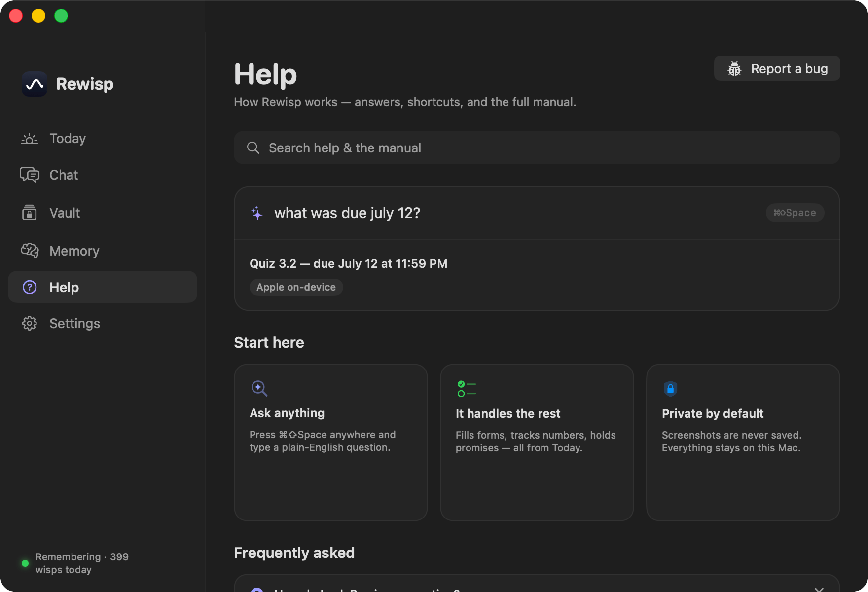Collapse the first Frequently asked question chevron
Viewport: 868px width, 592px height.
(x=819, y=589)
